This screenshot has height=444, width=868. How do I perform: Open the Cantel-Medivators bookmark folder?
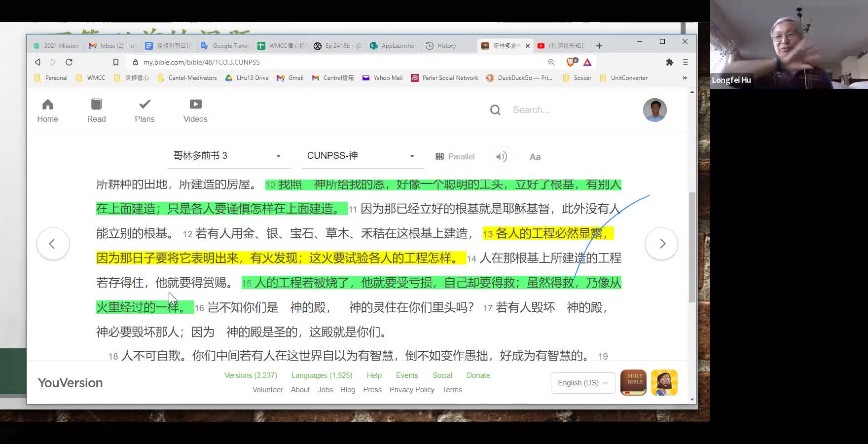[187, 78]
